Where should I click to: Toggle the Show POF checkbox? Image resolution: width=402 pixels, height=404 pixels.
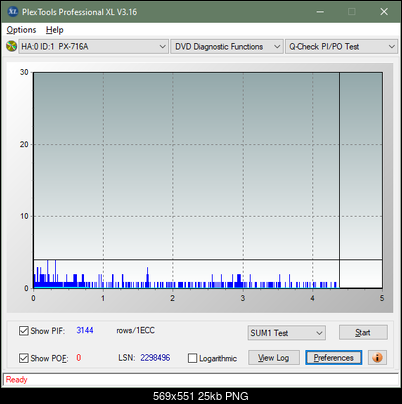pyautogui.click(x=24, y=358)
